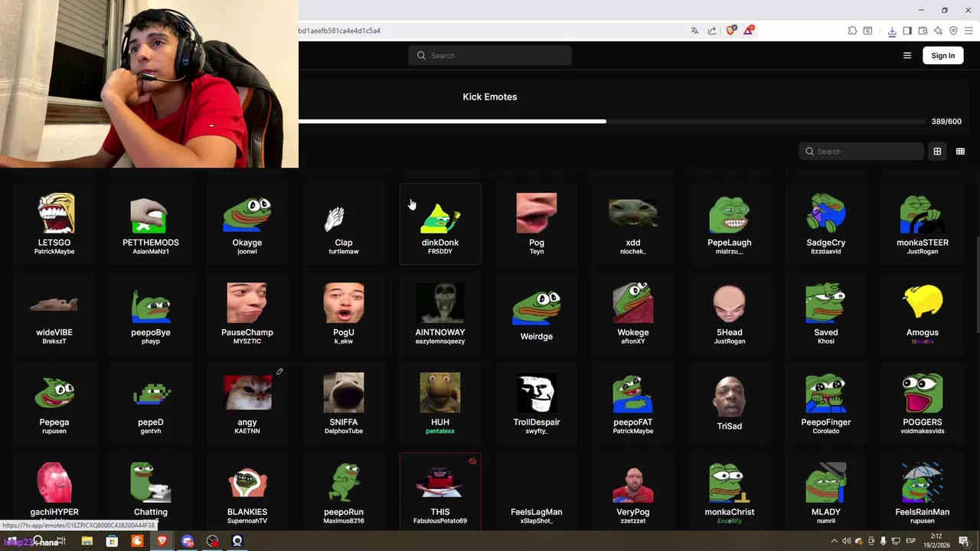Open the Chatting emote

(x=151, y=491)
